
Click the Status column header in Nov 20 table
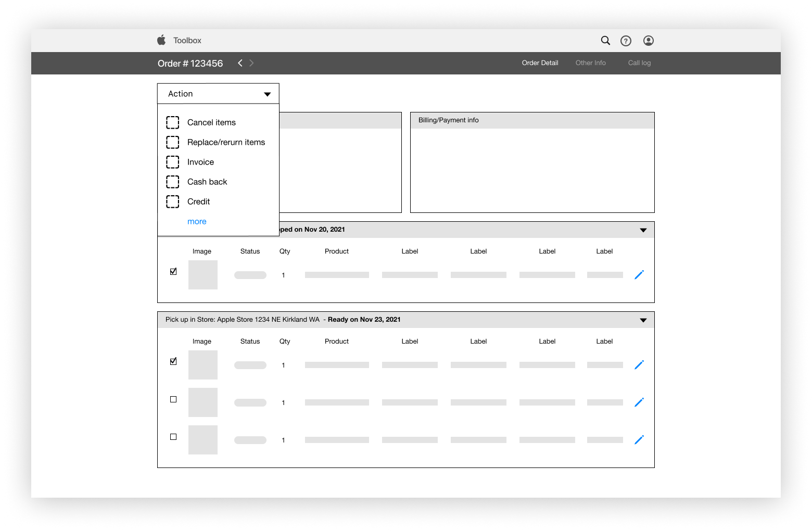250,251
